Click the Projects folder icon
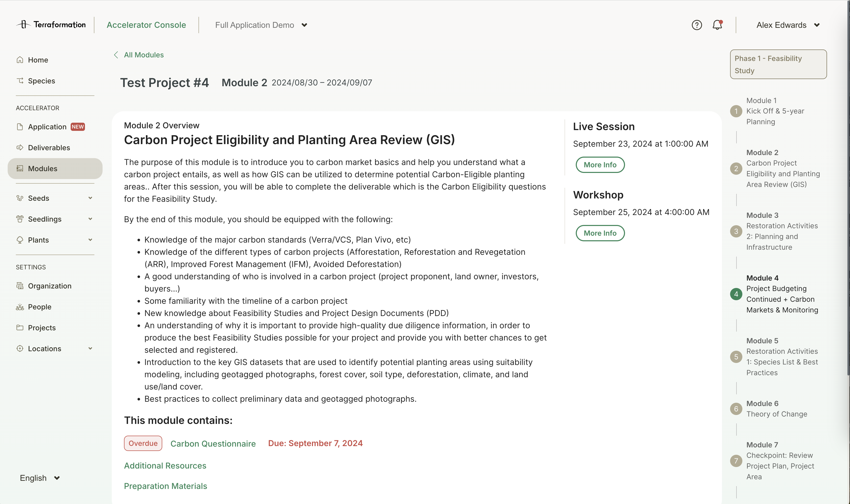850x504 pixels. [20, 327]
